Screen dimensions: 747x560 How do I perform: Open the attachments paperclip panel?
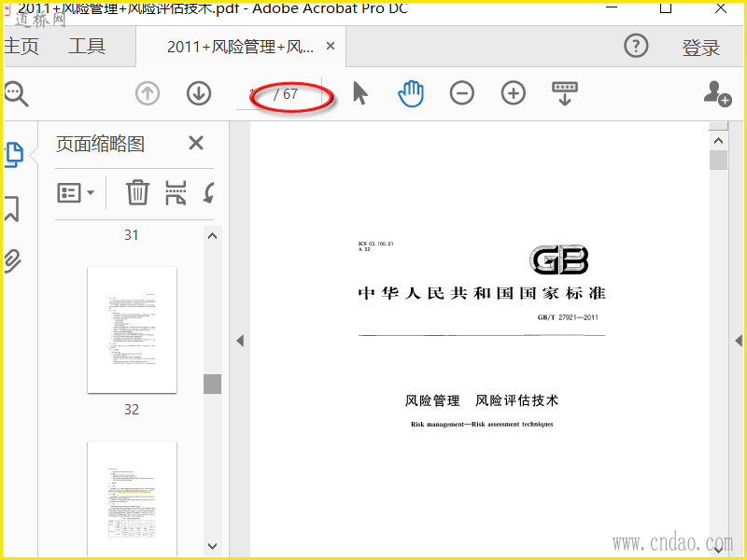tap(13, 261)
